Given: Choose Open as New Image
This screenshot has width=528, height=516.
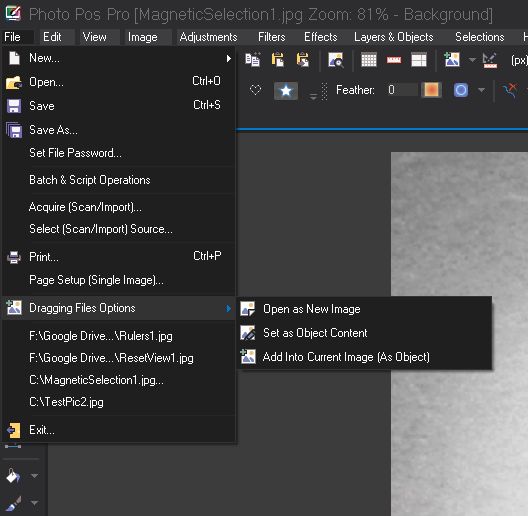Looking at the screenshot, I should point(365,309).
